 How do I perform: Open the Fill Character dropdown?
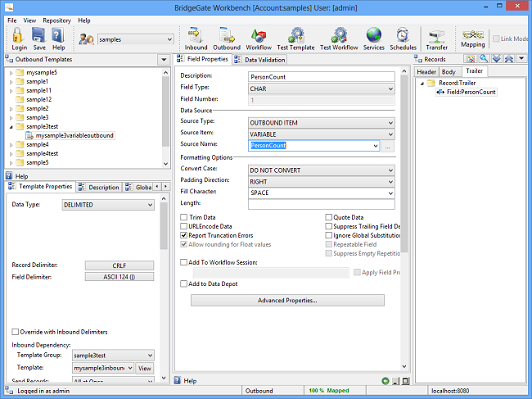[x=322, y=193]
